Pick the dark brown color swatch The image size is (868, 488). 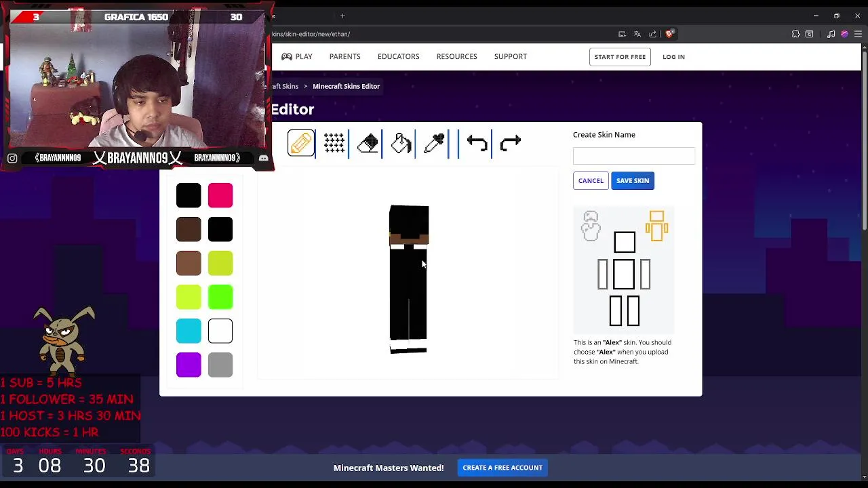pos(189,229)
